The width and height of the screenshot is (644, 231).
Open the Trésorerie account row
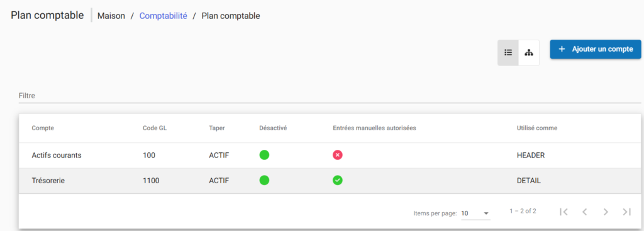coord(331,181)
